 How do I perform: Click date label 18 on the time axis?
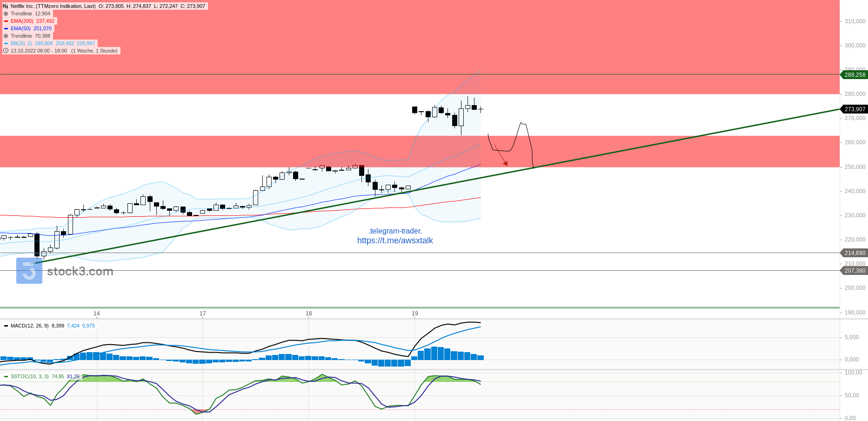[x=309, y=314]
